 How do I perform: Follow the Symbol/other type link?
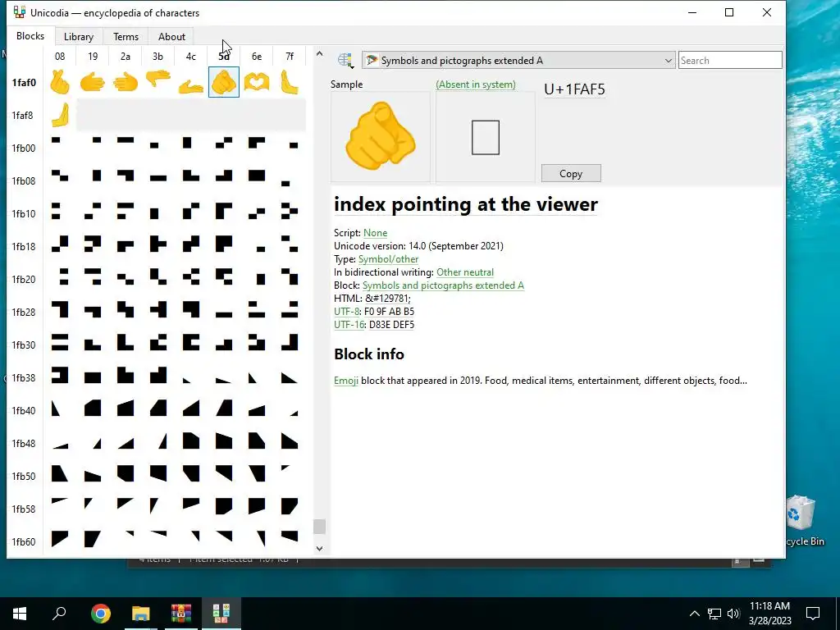coord(388,258)
